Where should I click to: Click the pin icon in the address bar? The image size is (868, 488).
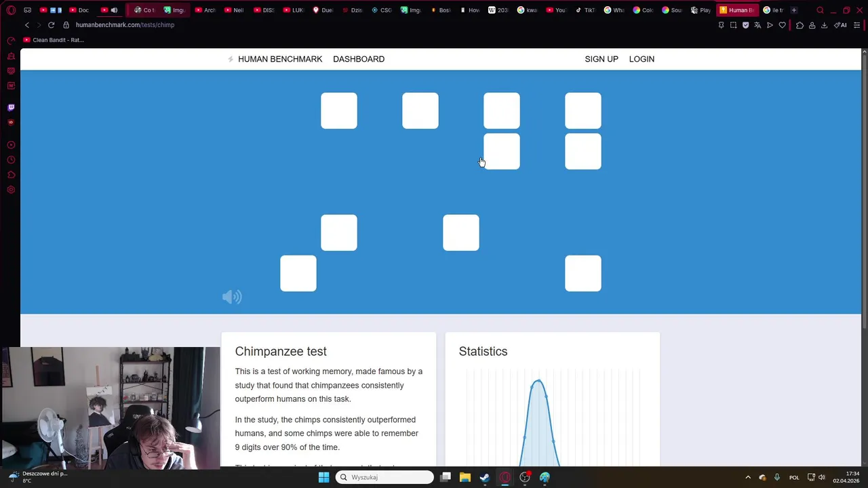point(721,25)
